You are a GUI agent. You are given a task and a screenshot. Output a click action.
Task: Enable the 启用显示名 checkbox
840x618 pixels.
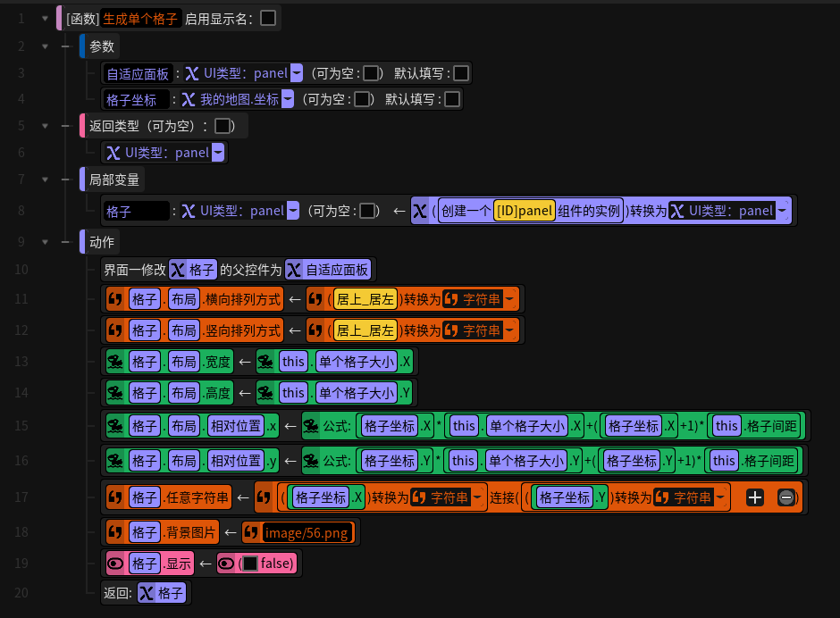tap(268, 18)
